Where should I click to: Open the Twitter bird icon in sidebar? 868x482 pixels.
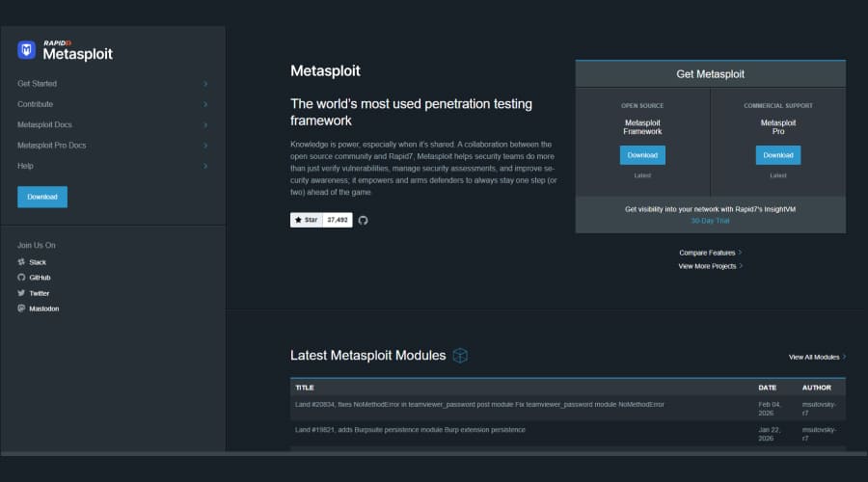(21, 293)
